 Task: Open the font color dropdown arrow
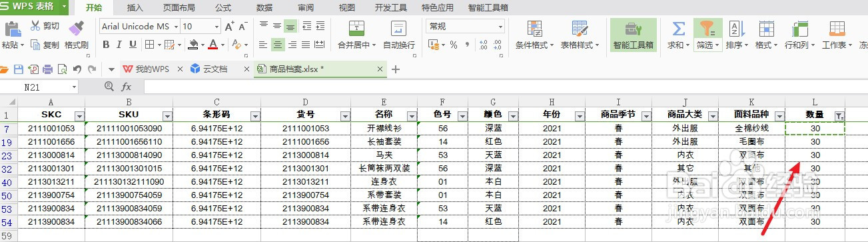[222, 45]
